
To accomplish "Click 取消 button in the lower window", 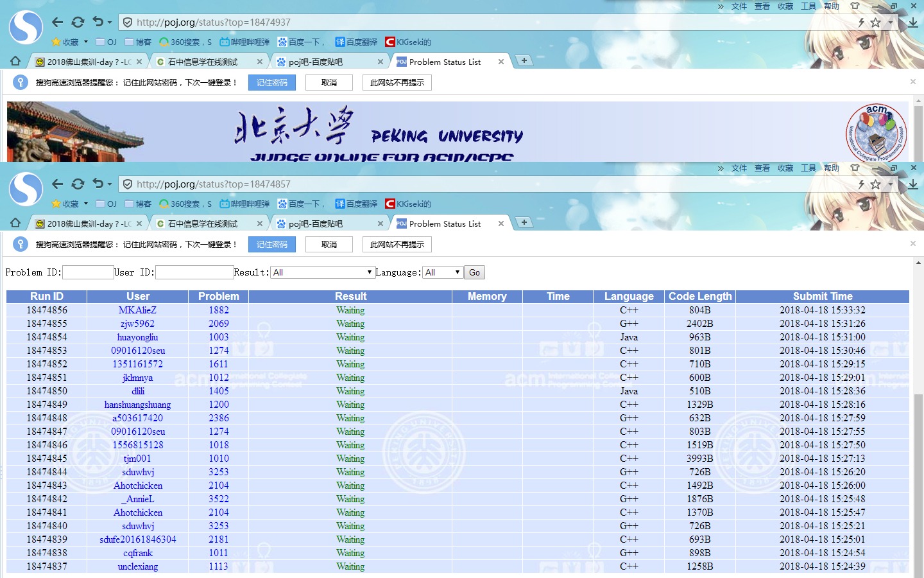I will tap(329, 245).
